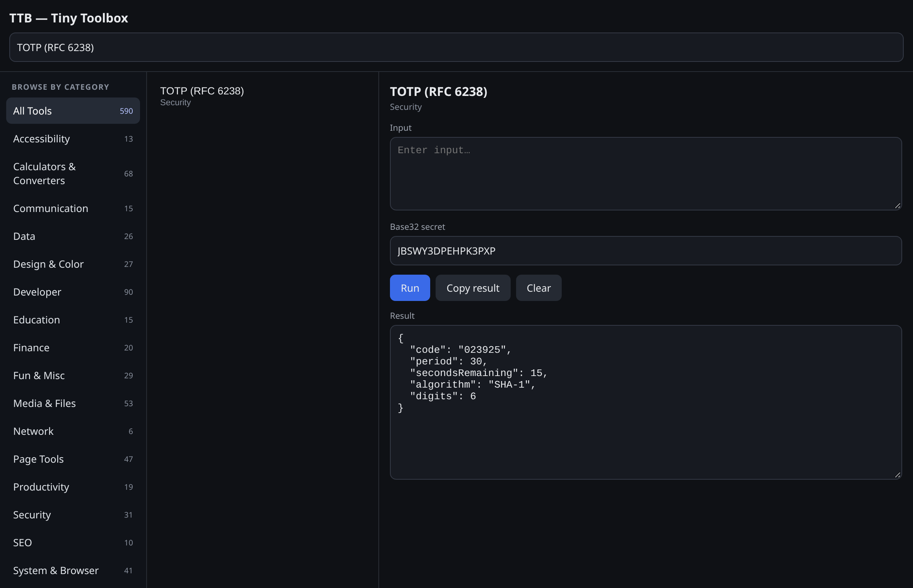Open the SEO category
913x588 pixels.
(73, 542)
